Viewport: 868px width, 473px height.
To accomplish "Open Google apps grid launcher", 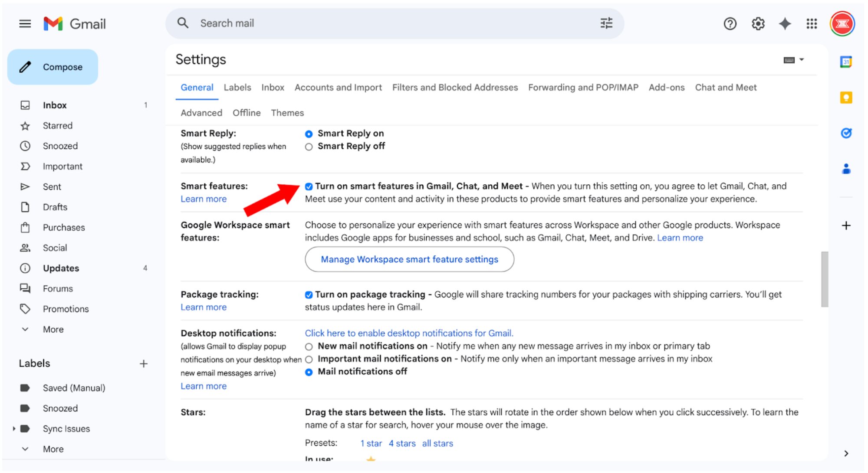I will point(812,24).
